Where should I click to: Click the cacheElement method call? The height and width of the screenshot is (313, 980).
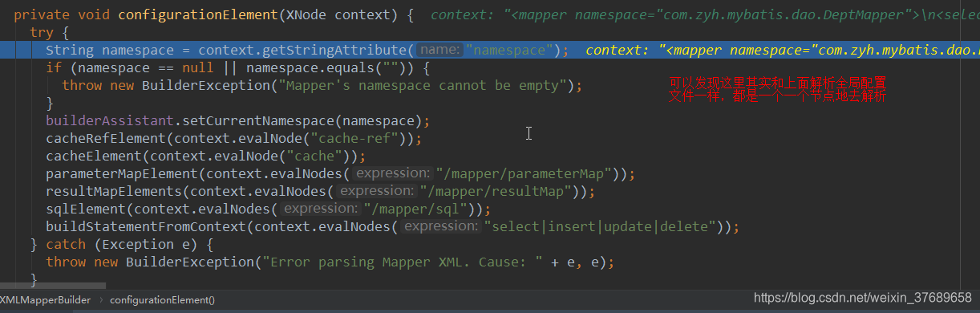94,156
